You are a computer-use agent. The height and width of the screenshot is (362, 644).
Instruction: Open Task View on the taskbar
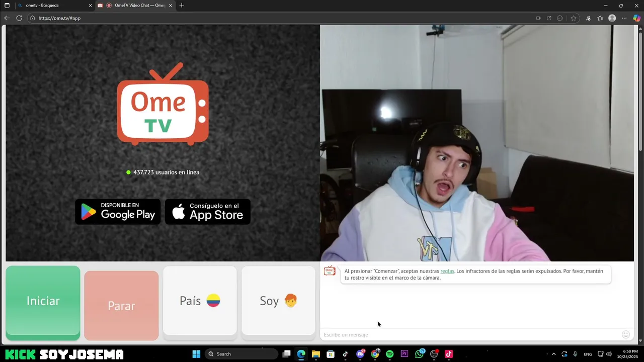click(286, 354)
